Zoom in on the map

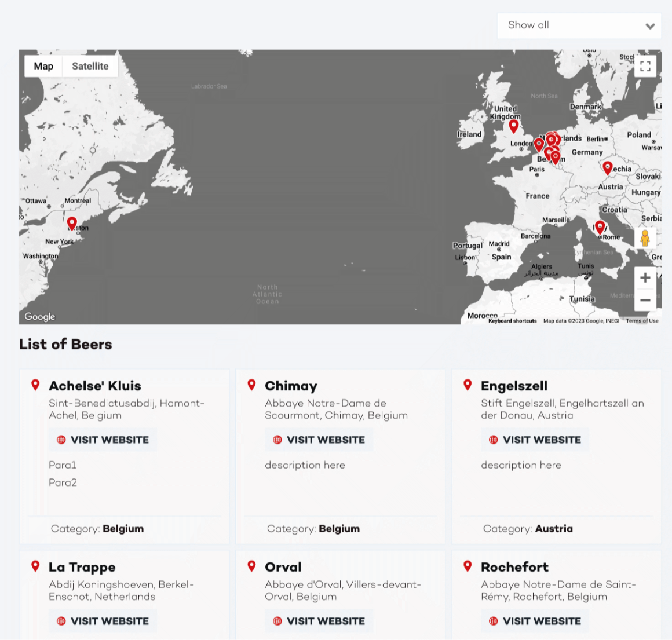645,278
